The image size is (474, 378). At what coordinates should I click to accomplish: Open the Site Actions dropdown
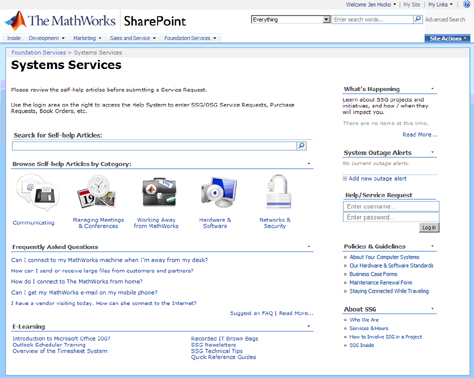point(447,39)
